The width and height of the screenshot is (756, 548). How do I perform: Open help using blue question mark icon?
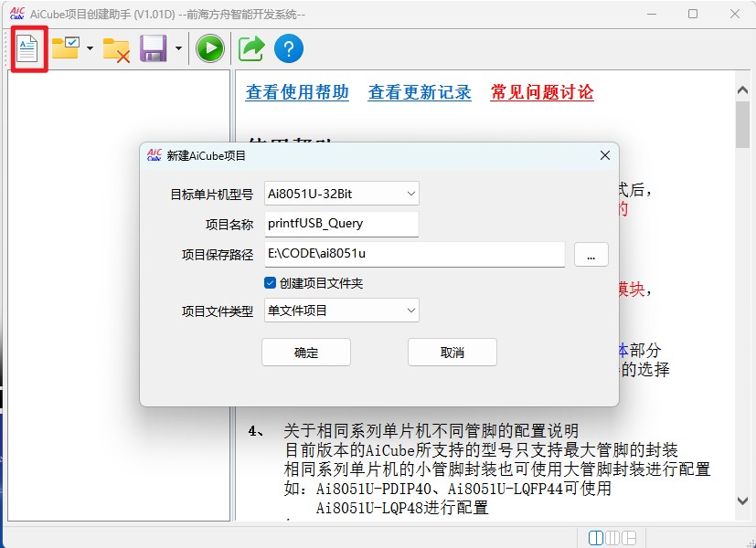pyautogui.click(x=289, y=48)
